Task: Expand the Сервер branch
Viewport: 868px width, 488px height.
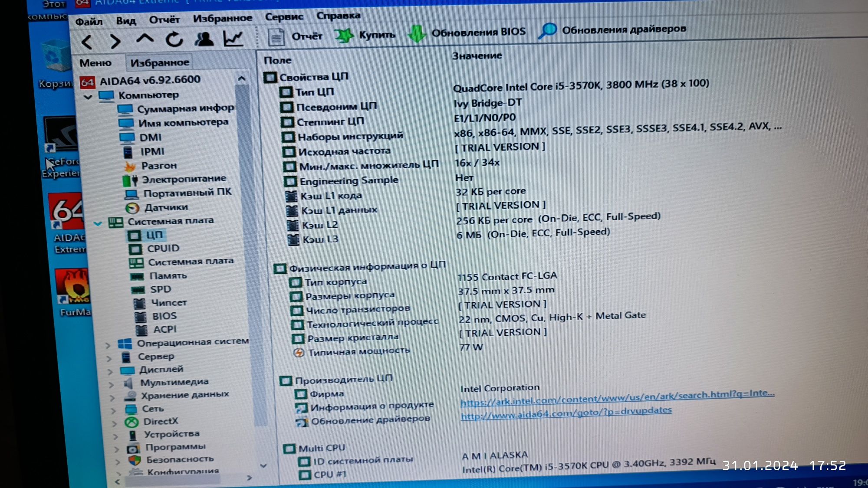Action: (x=109, y=358)
